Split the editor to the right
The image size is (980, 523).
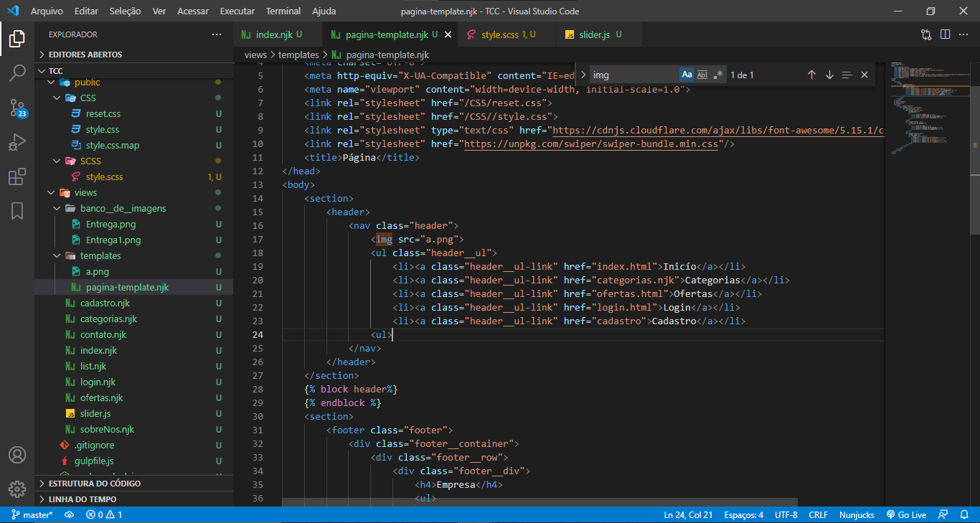pyautogui.click(x=945, y=34)
